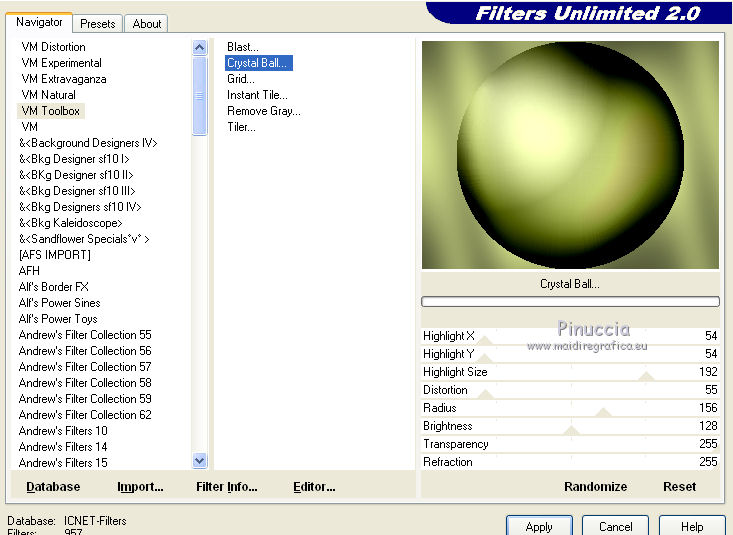The image size is (733, 535).
Task: Select Alf's Border FX category
Action: coord(53,287)
